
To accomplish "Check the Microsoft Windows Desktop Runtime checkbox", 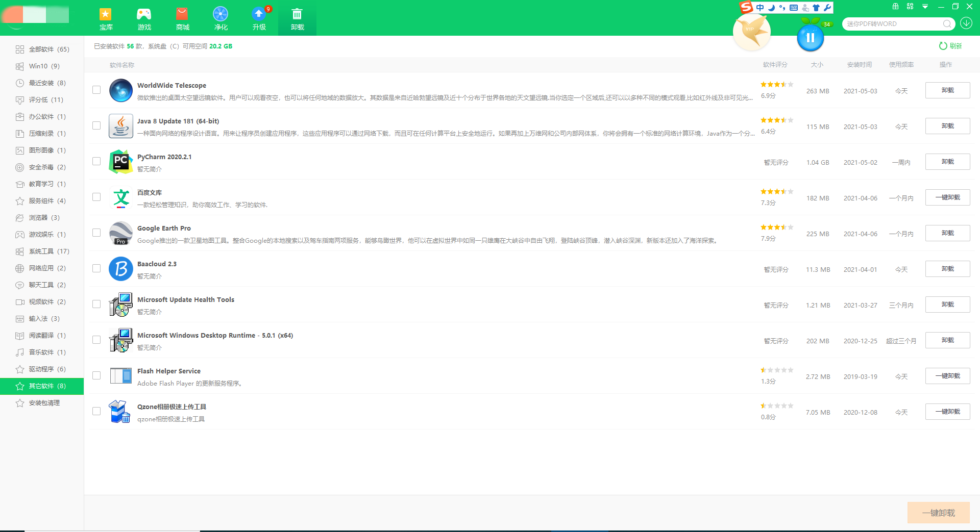I will coord(96,340).
